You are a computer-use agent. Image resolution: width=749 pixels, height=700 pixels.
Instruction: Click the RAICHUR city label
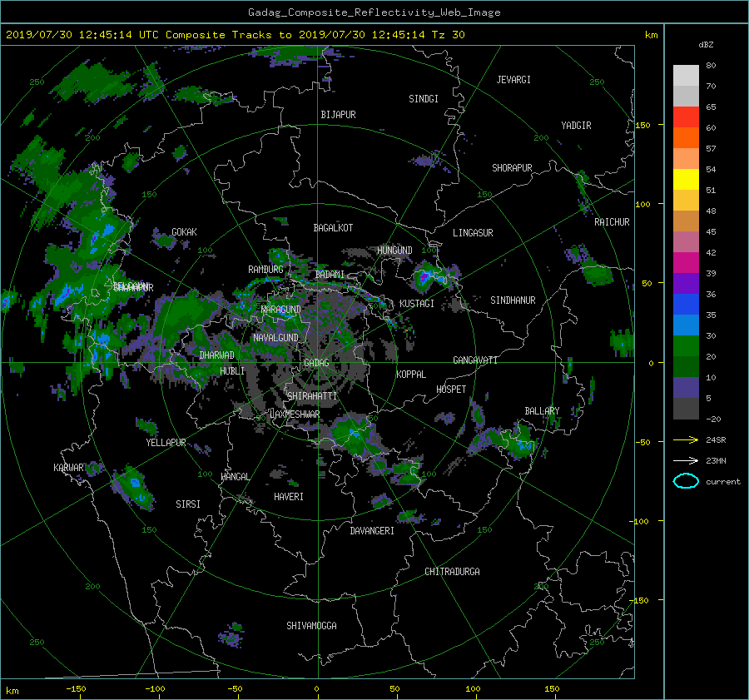click(612, 222)
